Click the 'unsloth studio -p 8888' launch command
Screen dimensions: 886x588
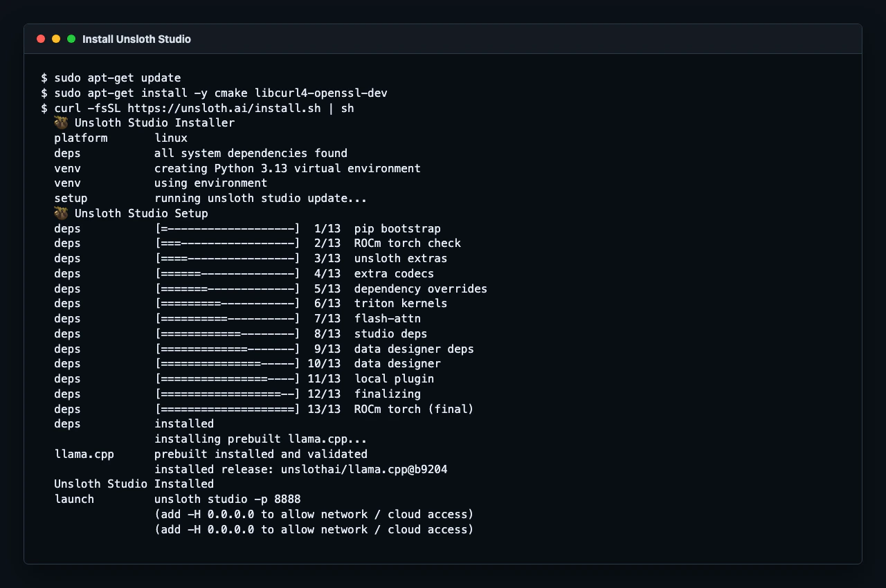(227, 499)
